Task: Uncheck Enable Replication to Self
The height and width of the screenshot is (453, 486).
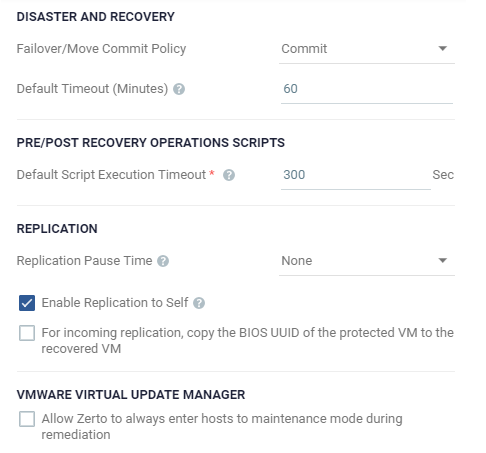Action: [x=27, y=303]
